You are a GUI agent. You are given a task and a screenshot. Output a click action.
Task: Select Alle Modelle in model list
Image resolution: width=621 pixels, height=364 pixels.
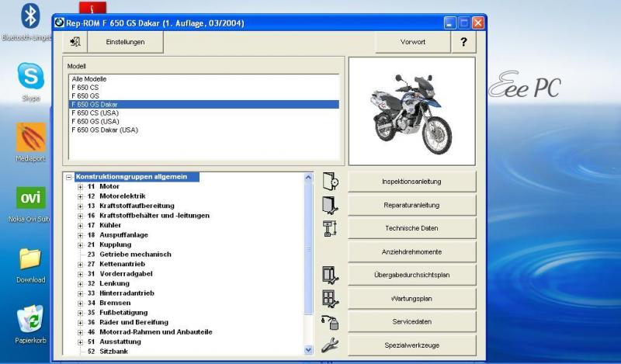click(88, 79)
